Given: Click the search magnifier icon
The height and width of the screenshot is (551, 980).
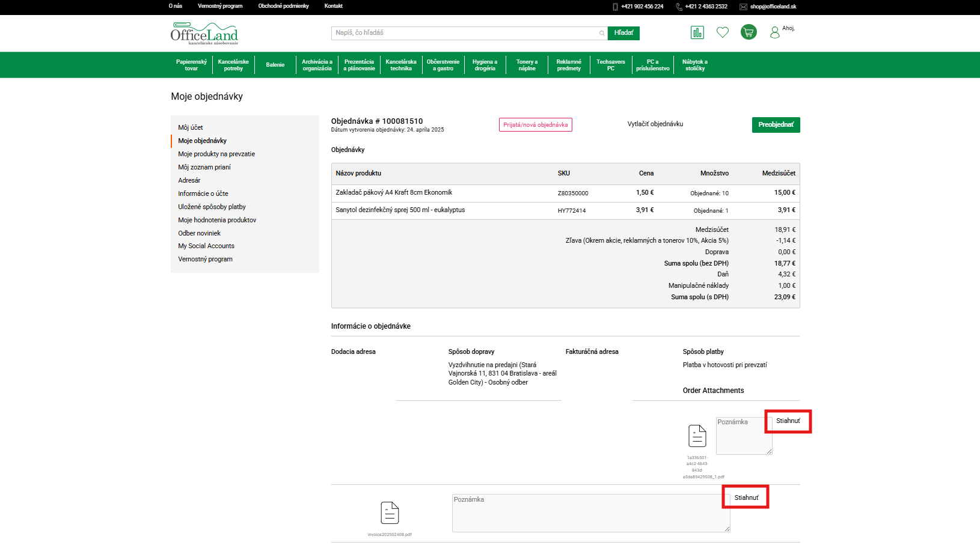Looking at the screenshot, I should coord(601,33).
